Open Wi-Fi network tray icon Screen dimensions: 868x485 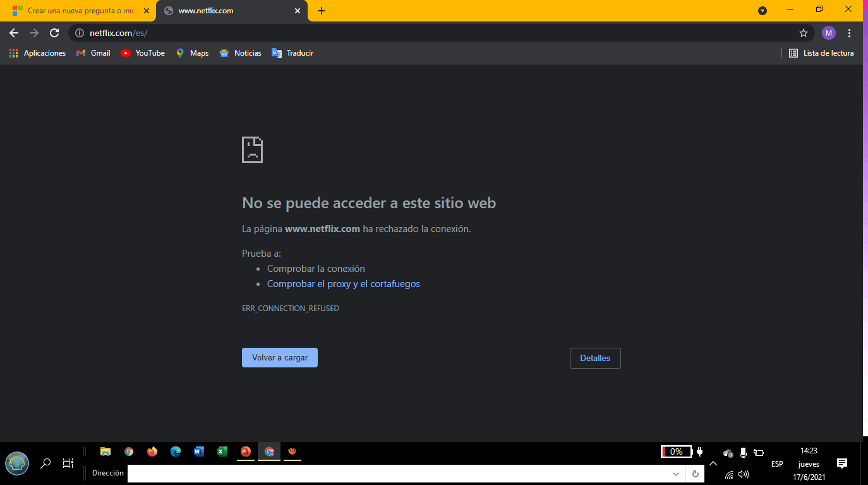pos(729,474)
